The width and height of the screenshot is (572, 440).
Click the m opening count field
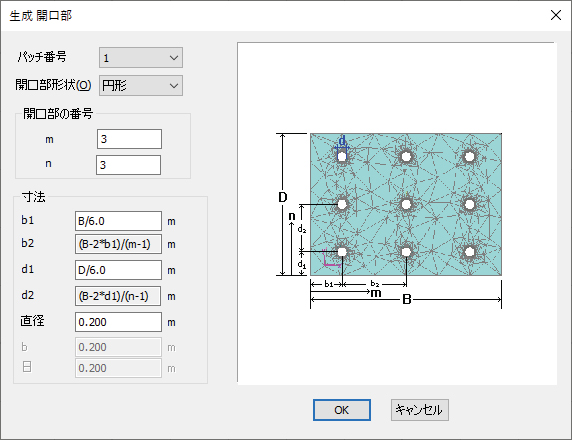pos(130,139)
